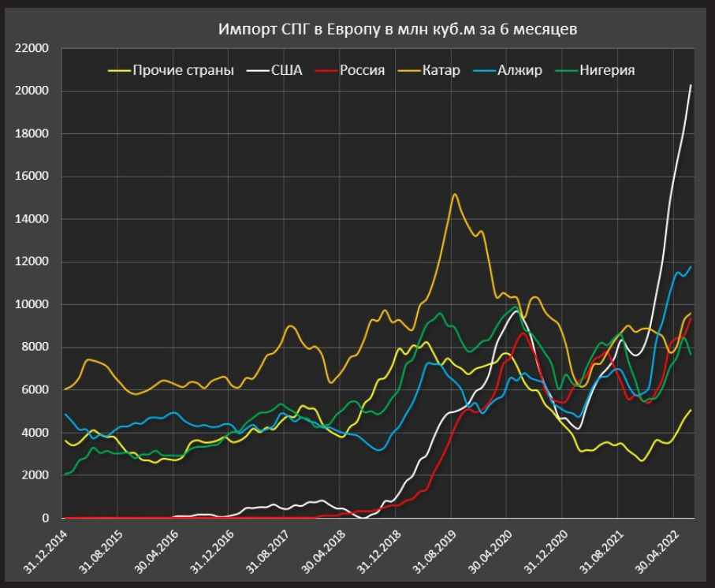Image resolution: width=715 pixels, height=588 pixels.
Task: Click the 22000 value on the vertical axis
Action: (x=33, y=49)
